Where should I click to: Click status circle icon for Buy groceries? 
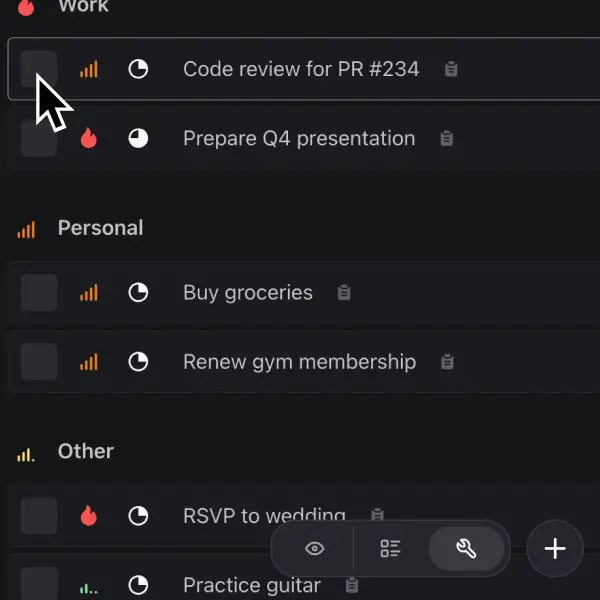138,293
